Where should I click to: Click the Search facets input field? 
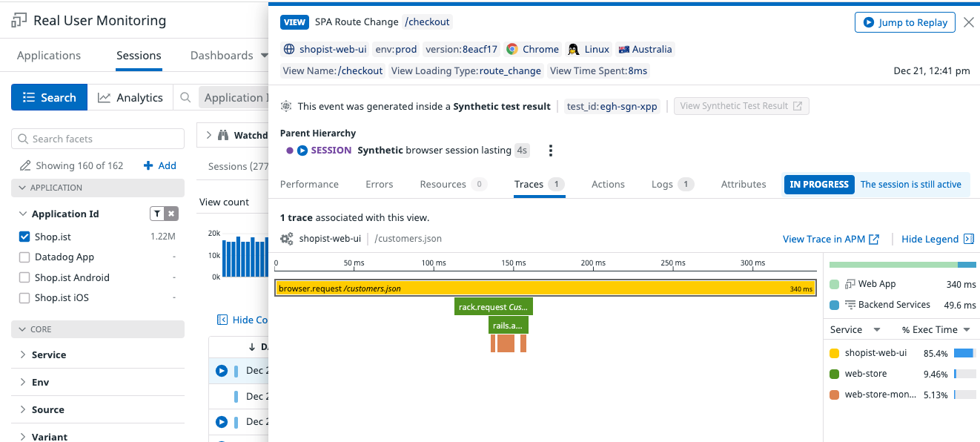coord(98,139)
